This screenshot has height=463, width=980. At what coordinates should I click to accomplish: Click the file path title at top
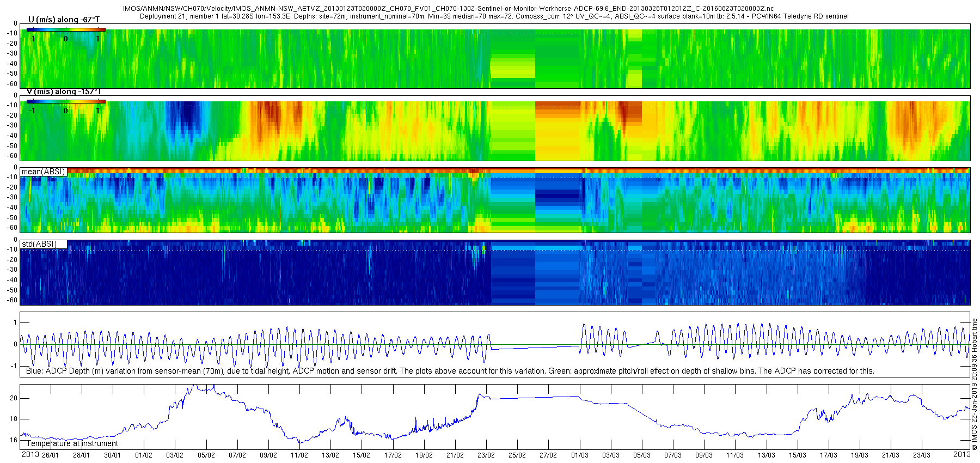click(x=448, y=9)
